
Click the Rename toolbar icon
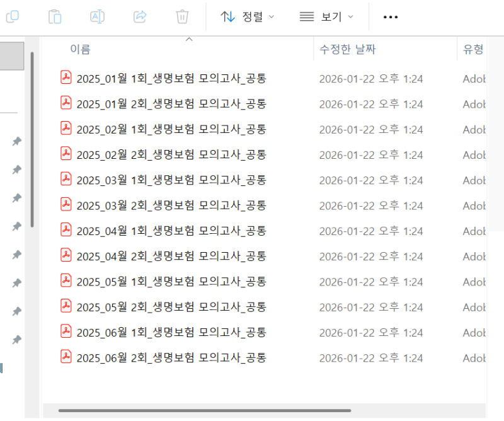click(97, 16)
